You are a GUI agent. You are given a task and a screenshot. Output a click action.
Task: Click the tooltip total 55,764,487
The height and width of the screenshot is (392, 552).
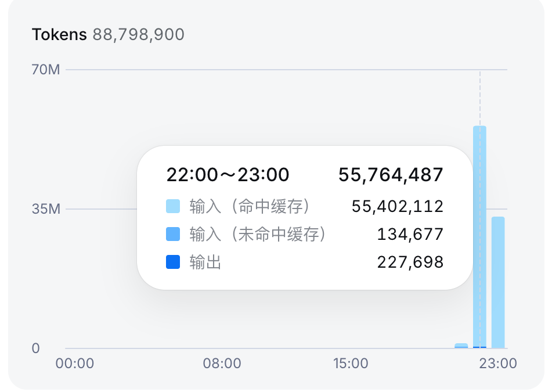coord(391,175)
